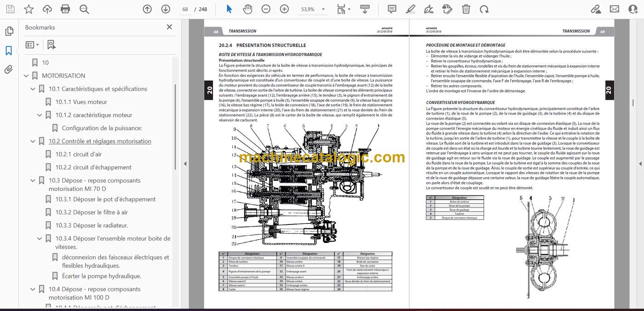The image size is (644, 311).
Task: Collapse the MOTORISATION bookmark
Action: point(26,76)
